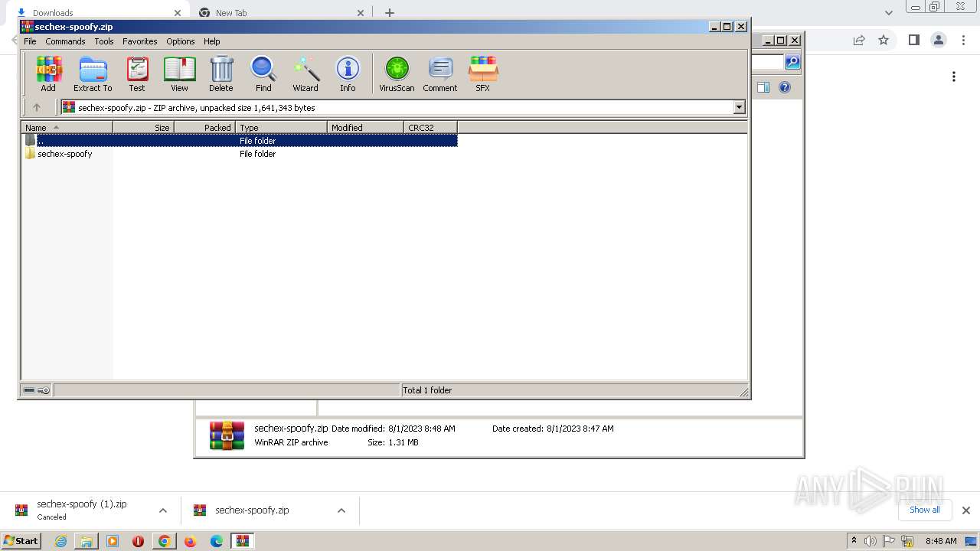Open the Tools menu

coord(104,41)
